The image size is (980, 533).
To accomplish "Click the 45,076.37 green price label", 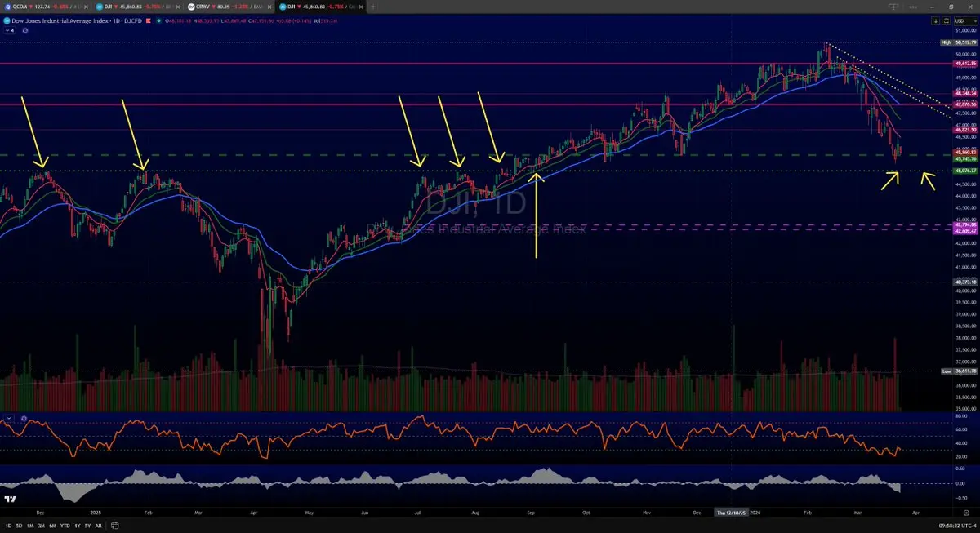I will tap(964, 171).
